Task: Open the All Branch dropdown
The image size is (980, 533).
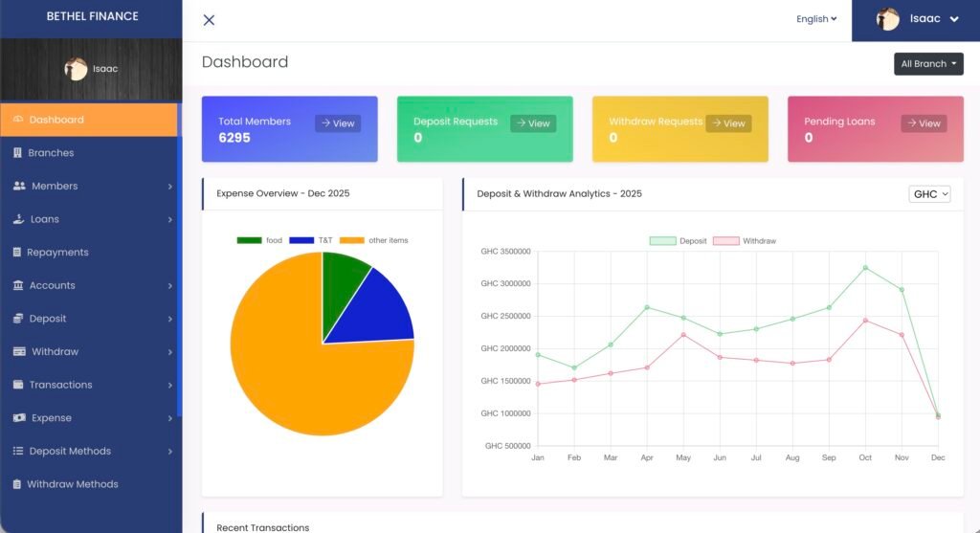Action: (927, 64)
